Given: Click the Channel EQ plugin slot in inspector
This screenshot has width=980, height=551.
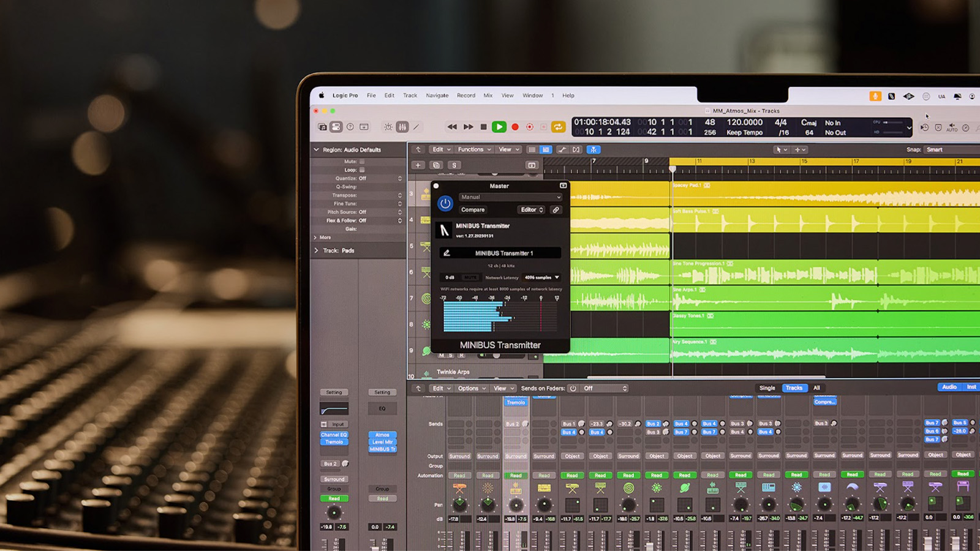Looking at the screenshot, I should (334, 435).
